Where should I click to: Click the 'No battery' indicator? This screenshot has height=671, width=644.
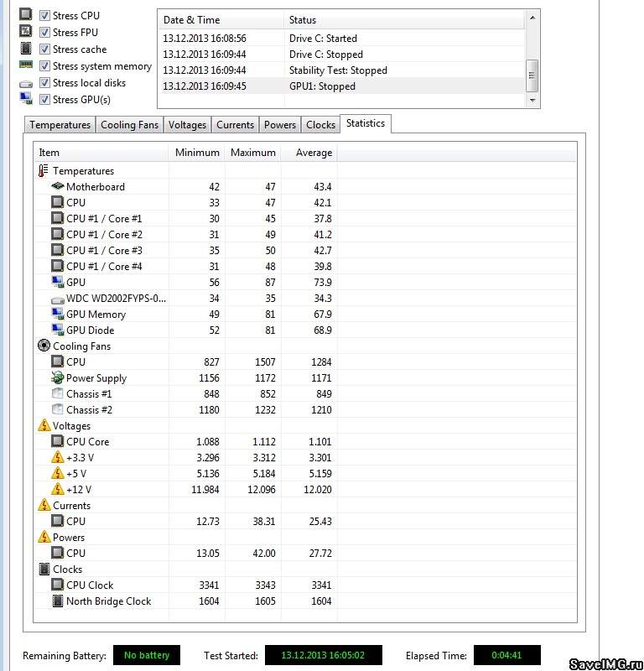pyautogui.click(x=147, y=655)
